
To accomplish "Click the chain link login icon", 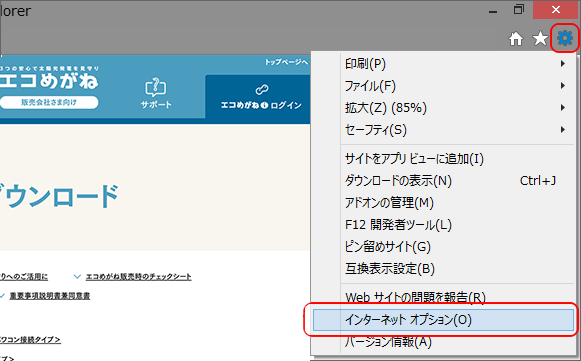I will coord(262,90).
